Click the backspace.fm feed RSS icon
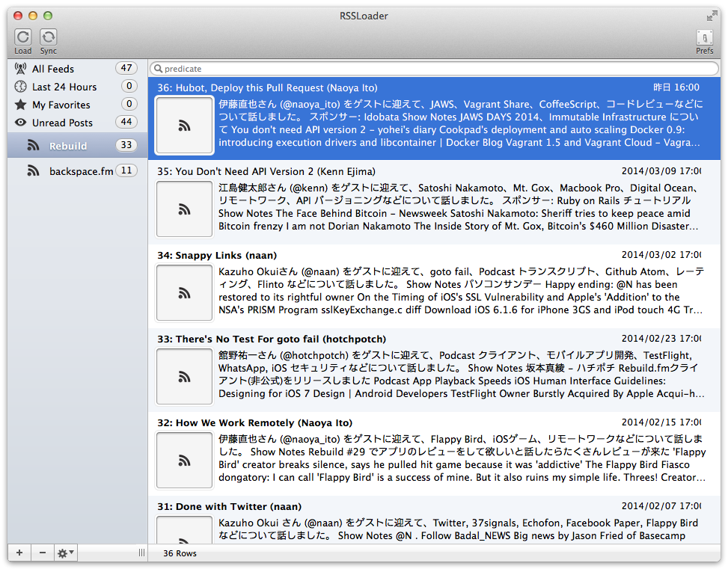This screenshot has height=569, width=728. pyautogui.click(x=33, y=170)
